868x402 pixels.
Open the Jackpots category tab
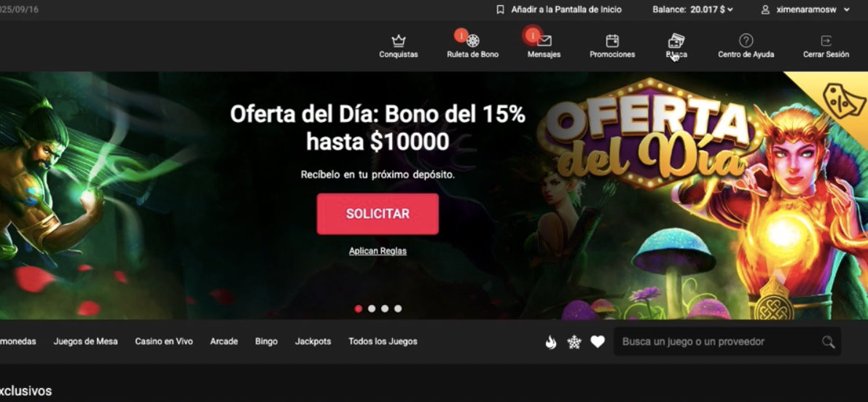tap(313, 341)
